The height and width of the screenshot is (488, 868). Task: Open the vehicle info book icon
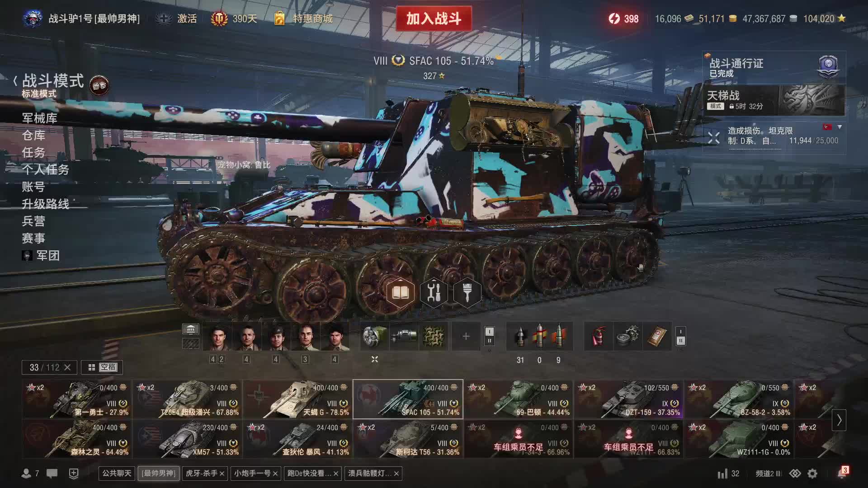pyautogui.click(x=400, y=293)
